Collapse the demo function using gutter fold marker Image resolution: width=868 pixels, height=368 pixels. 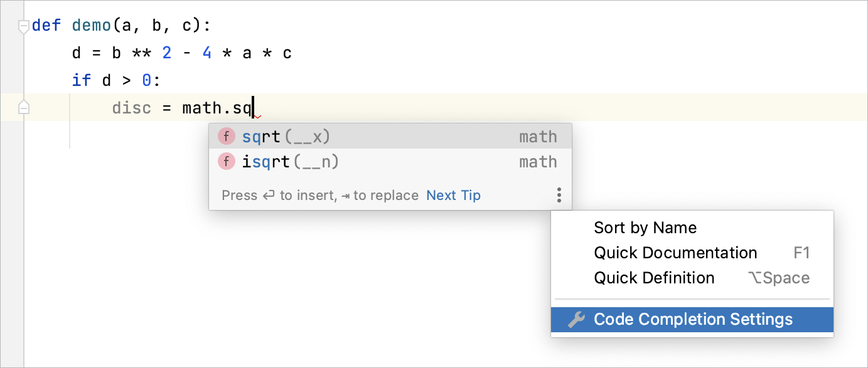pos(24,26)
